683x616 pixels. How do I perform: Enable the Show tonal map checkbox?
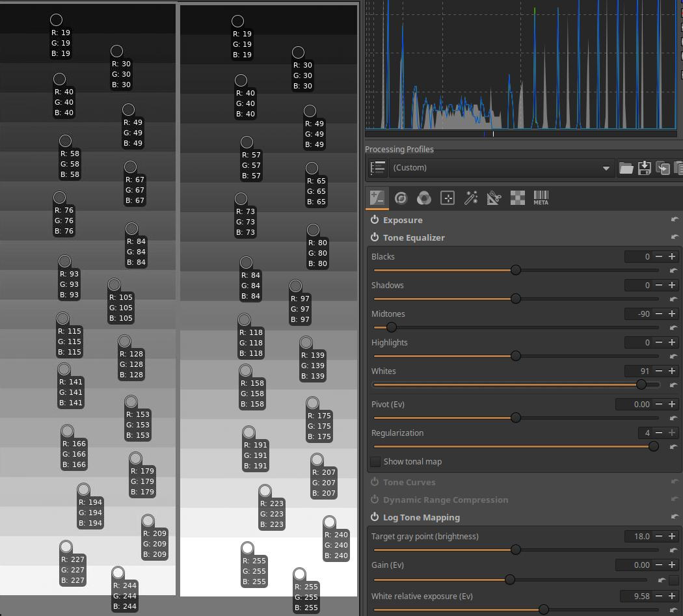point(375,462)
